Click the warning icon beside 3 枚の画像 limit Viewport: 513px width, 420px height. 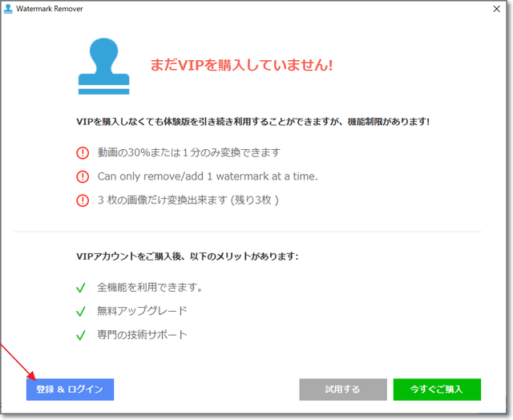(x=82, y=200)
